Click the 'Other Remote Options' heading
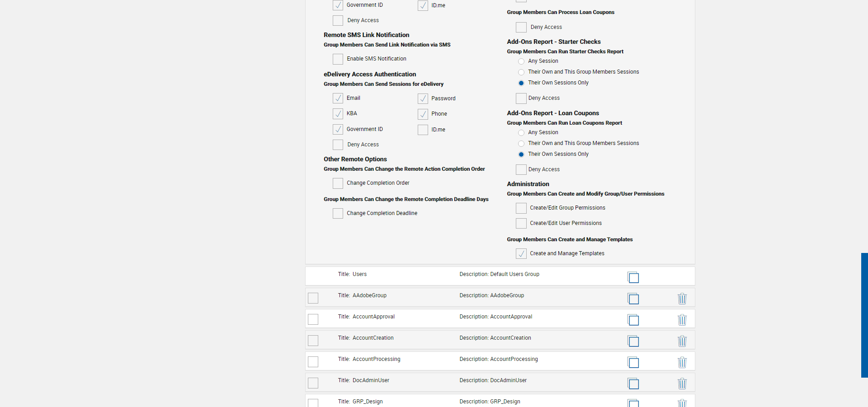868x407 pixels. click(x=355, y=159)
